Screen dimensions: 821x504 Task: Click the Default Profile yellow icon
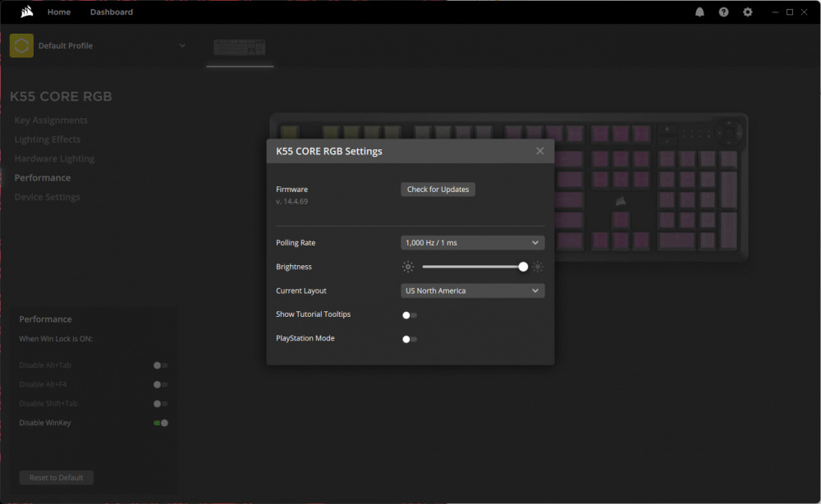[21, 45]
